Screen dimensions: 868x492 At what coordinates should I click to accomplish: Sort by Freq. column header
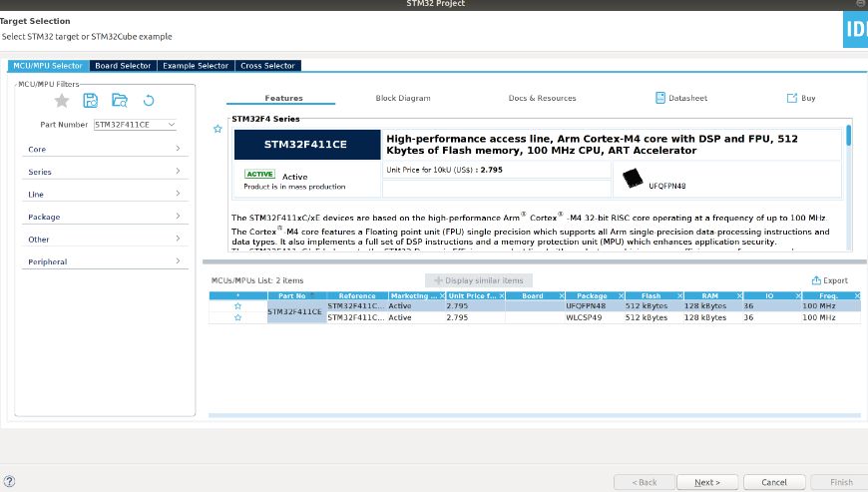tap(827, 296)
